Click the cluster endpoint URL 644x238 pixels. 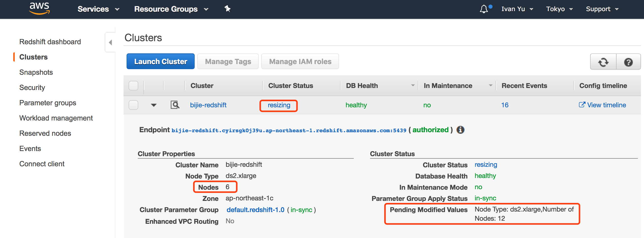click(289, 130)
